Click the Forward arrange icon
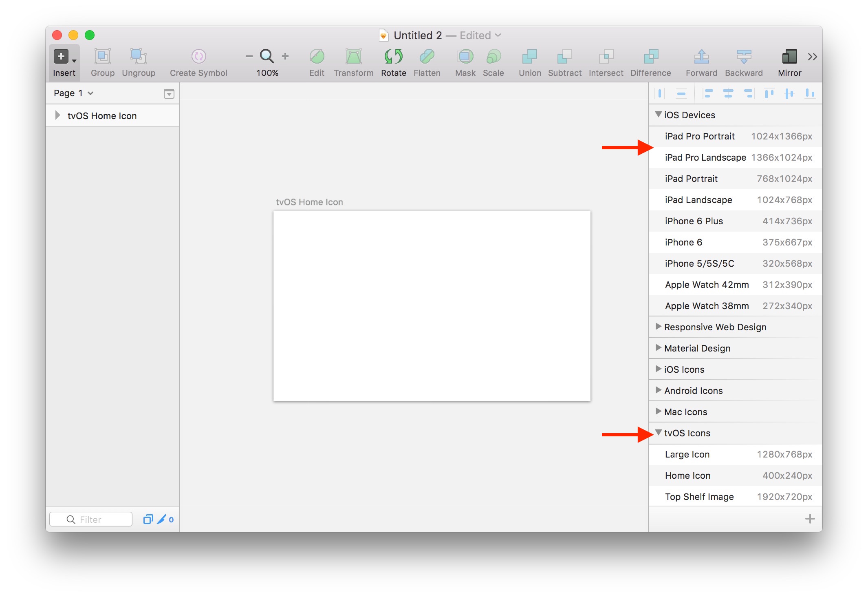 pos(701,57)
